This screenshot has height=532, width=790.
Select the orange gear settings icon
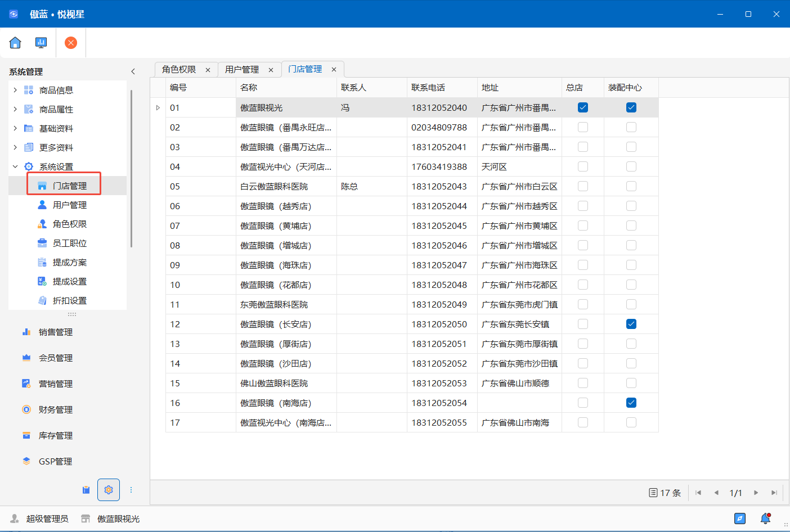[x=109, y=490]
